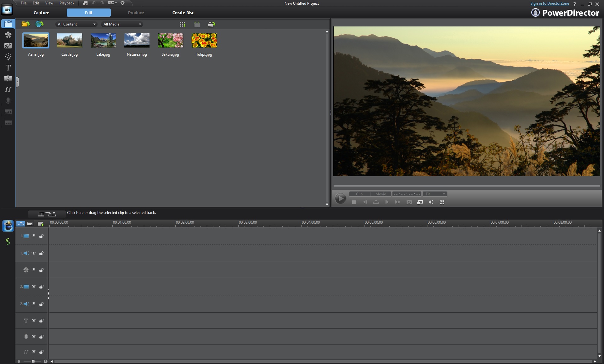Screen dimensions: 604x364
Task: Click the Sign in to DirectorZone link
Action: (550, 3)
